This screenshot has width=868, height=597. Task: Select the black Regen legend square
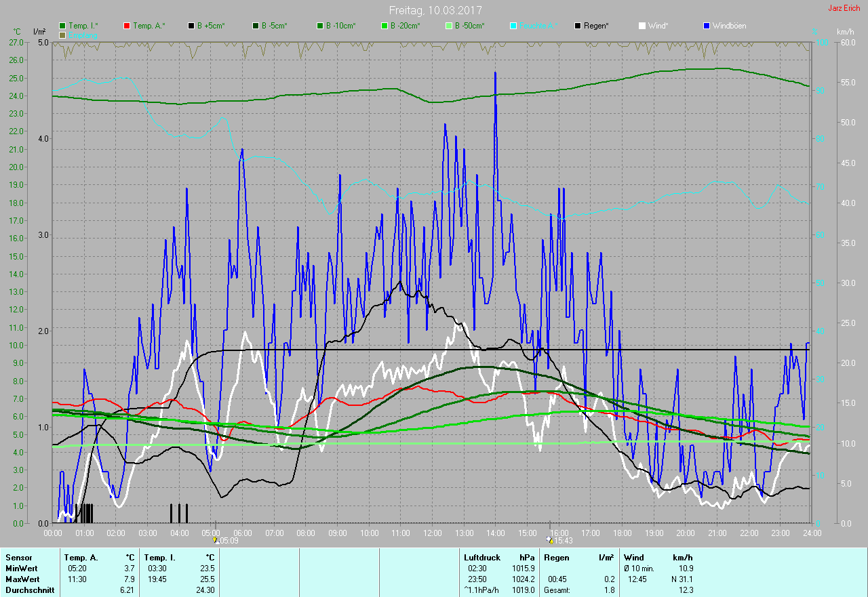578,26
